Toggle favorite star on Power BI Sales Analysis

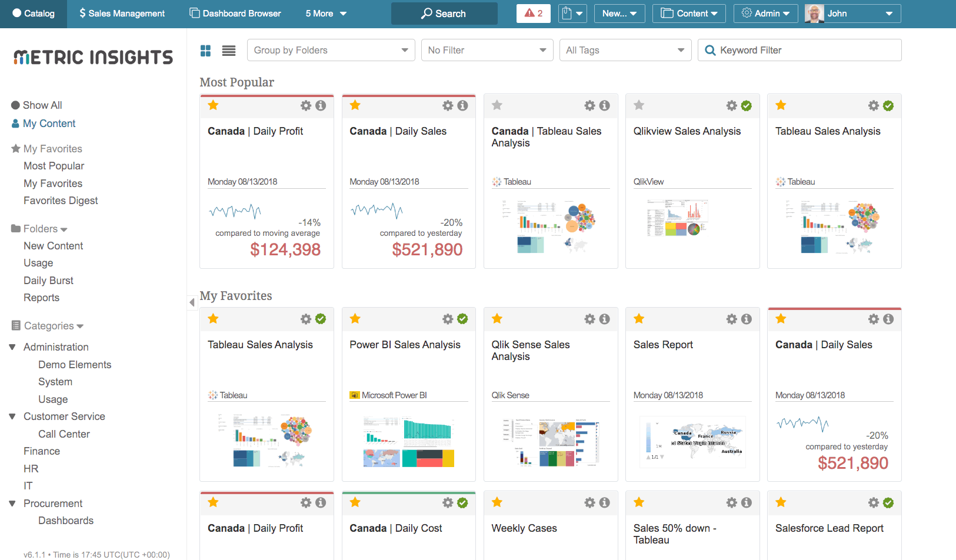[x=355, y=319]
